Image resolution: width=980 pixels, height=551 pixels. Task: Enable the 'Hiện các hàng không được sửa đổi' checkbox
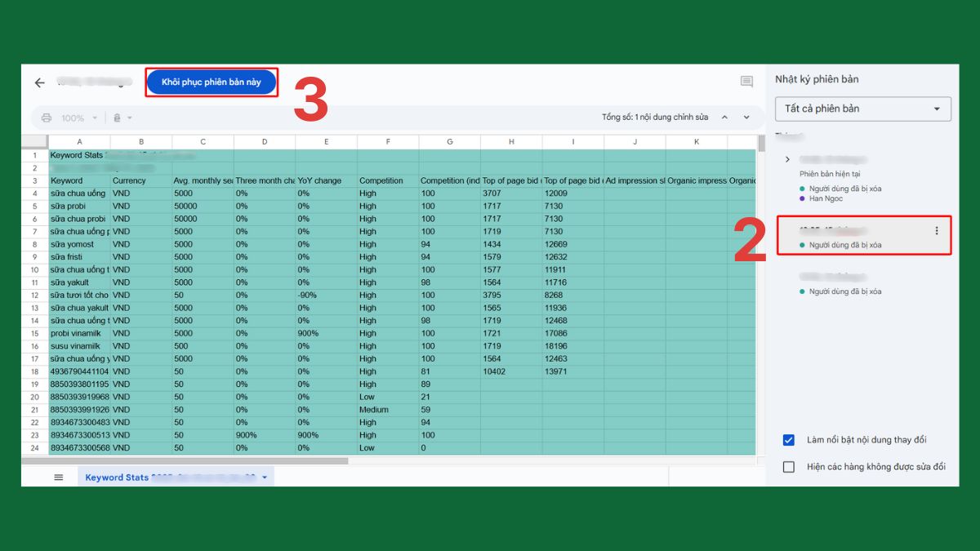[788, 467]
